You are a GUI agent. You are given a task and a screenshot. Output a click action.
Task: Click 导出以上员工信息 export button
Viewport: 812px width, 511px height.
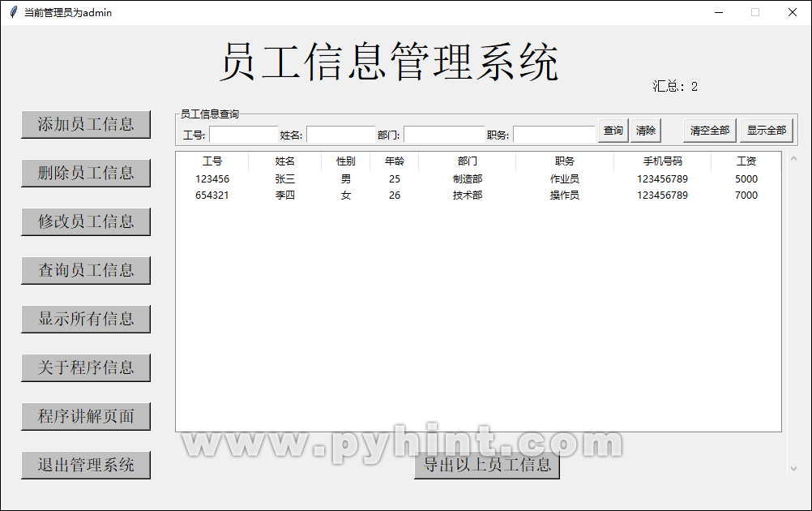pyautogui.click(x=487, y=466)
